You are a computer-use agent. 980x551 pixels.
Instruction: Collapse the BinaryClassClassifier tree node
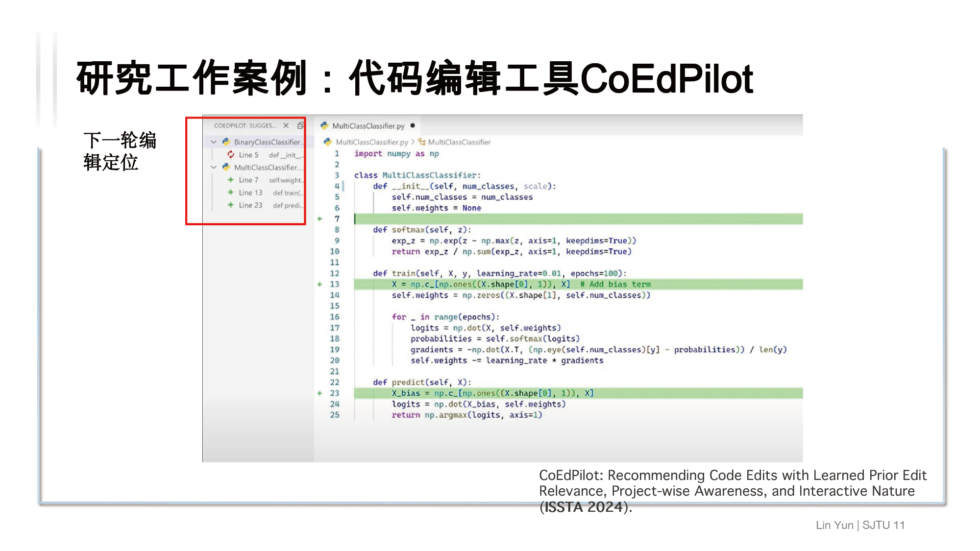(x=214, y=142)
